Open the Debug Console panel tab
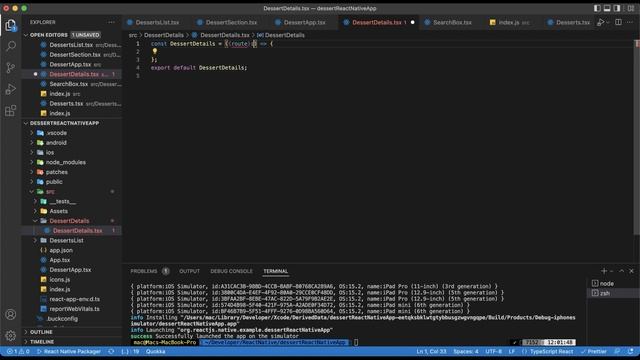This screenshot has width=640, height=360. tap(231, 271)
